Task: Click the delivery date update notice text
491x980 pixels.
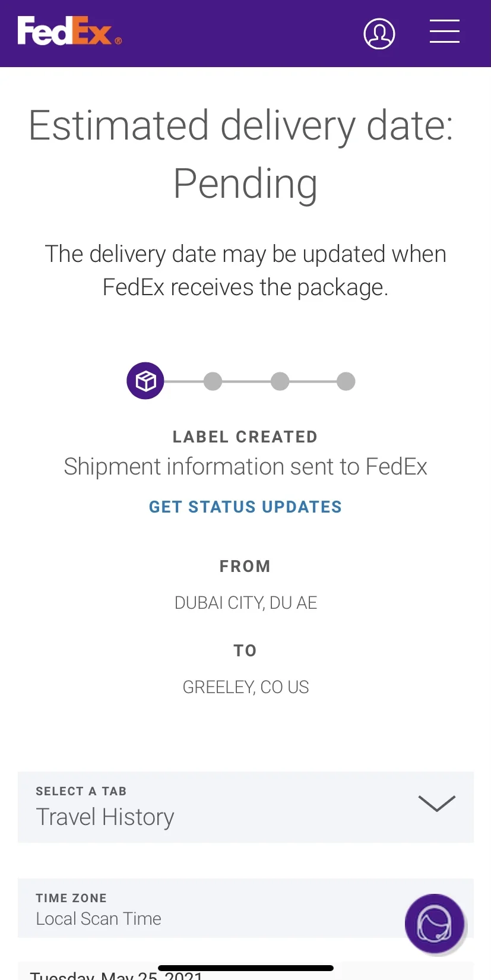Action: tap(245, 271)
